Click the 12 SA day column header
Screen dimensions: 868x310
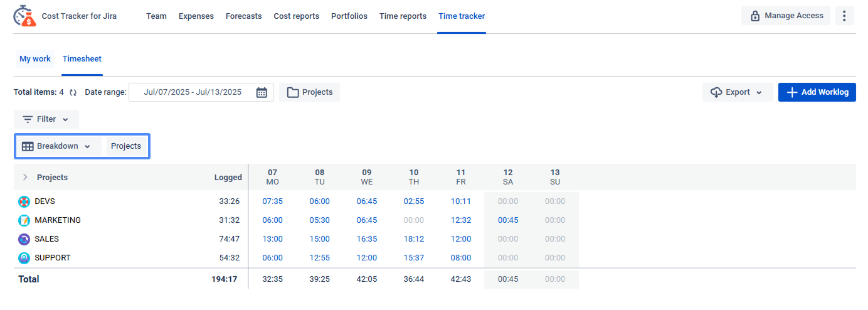coord(508,178)
